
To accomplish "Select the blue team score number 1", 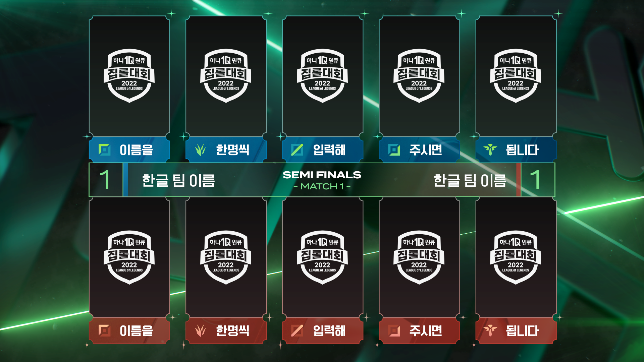I will pyautogui.click(x=105, y=180).
